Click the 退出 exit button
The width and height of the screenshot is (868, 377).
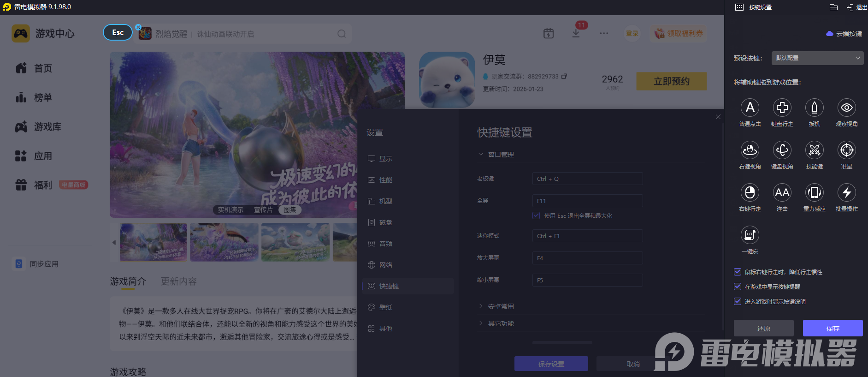(x=857, y=7)
